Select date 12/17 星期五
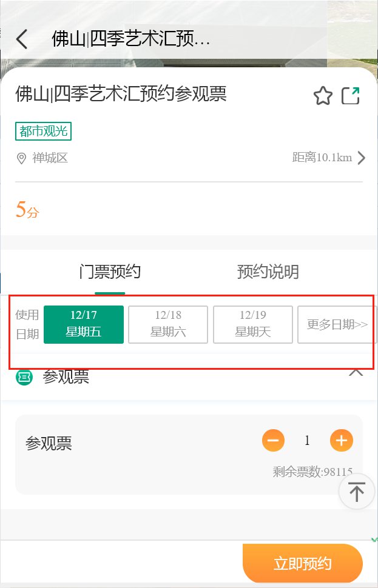 point(84,324)
